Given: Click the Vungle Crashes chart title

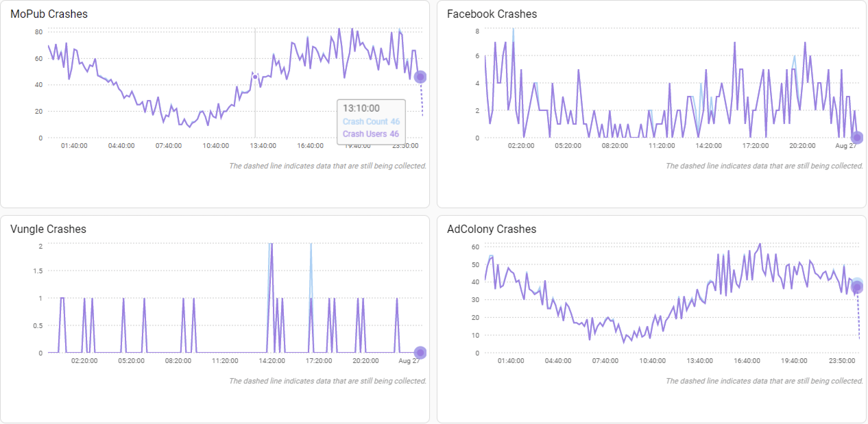Looking at the screenshot, I should click(x=48, y=229).
